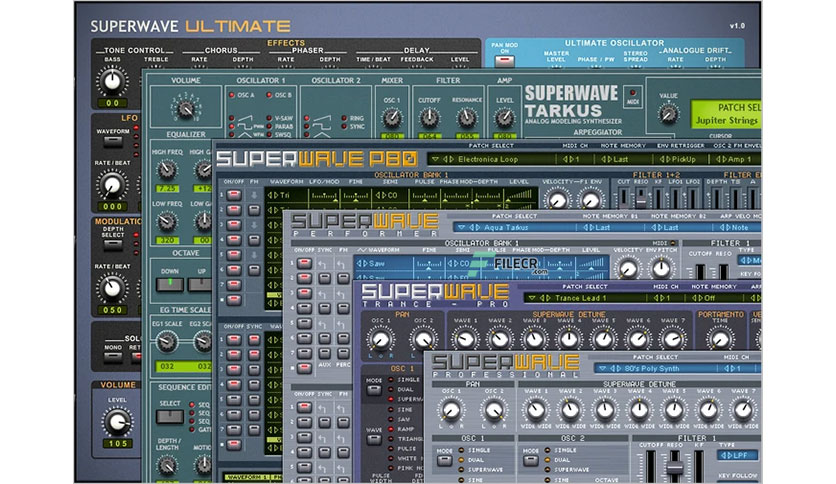Click the Ramp waveform LED in Trance-Pro OSC 1
The width and height of the screenshot is (836, 484).
391,429
